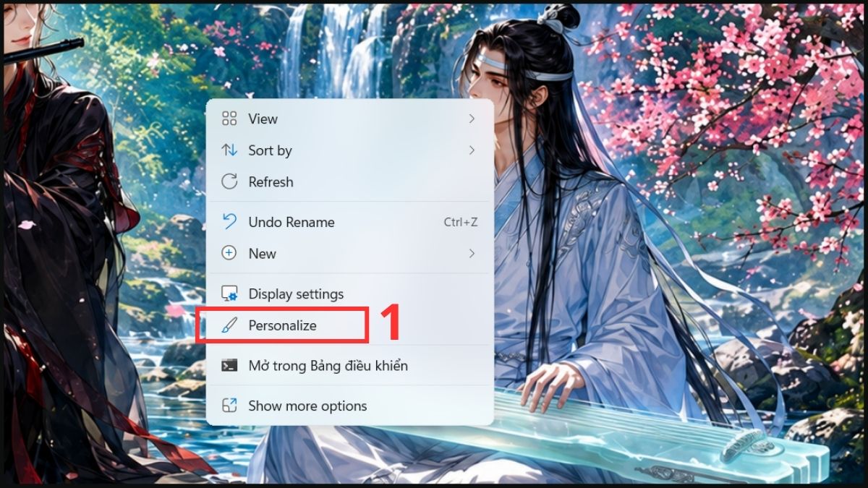Click the Undo Rename arrow icon
This screenshot has height=488, width=868.
[x=229, y=222]
